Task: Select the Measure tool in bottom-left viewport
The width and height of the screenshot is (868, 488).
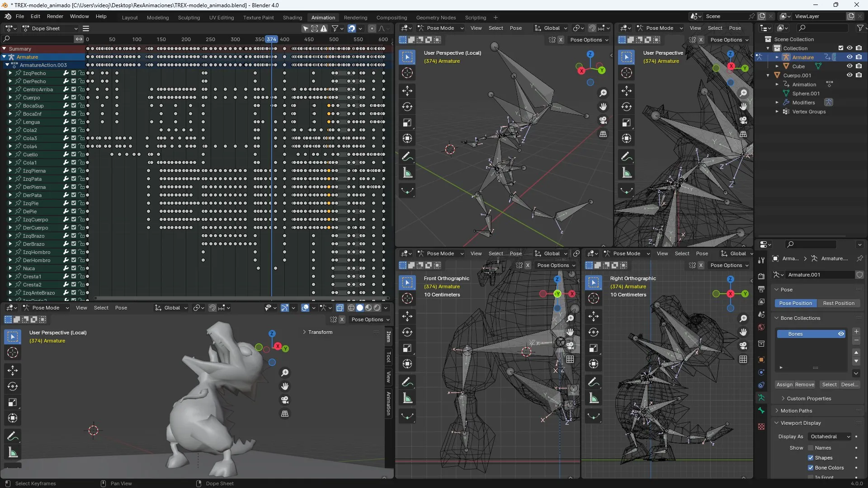Action: [13, 453]
